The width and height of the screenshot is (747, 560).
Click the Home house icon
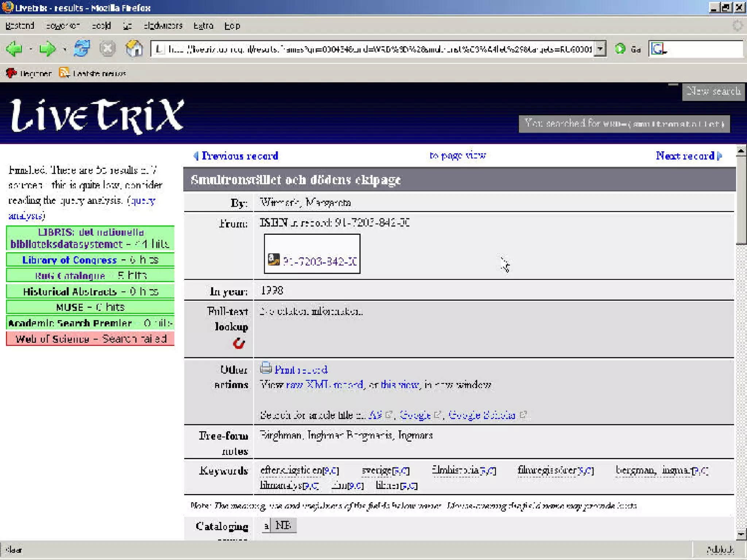[134, 48]
